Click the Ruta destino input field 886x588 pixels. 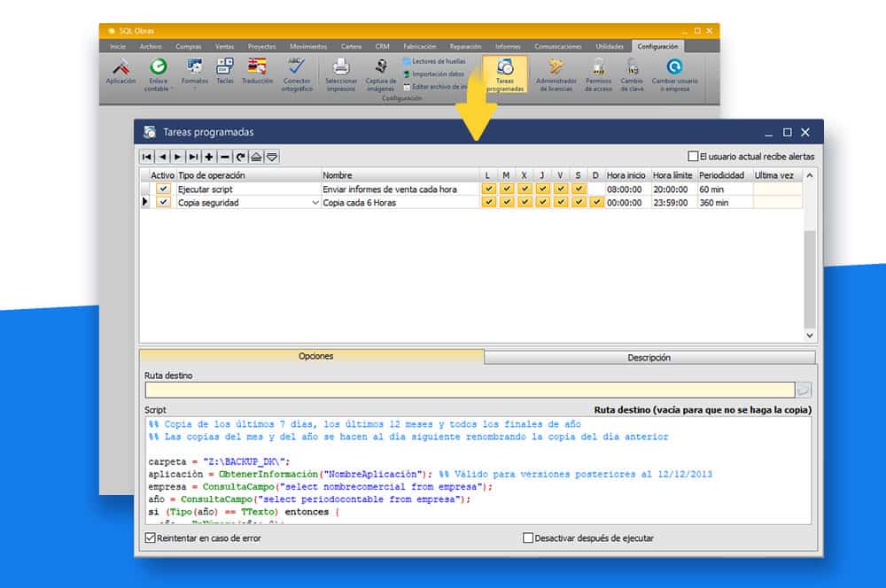470,390
